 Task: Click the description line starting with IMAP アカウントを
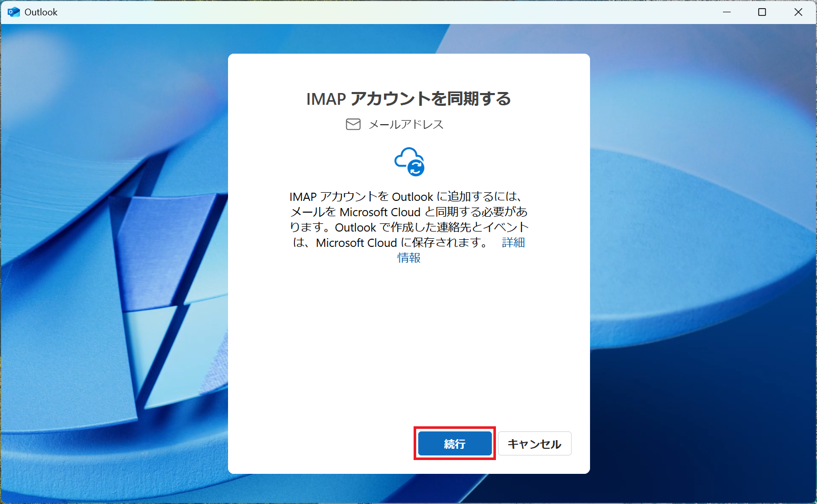tap(406, 197)
